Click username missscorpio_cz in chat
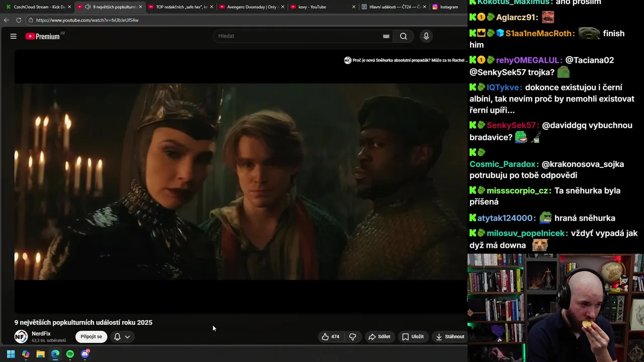 (x=519, y=191)
